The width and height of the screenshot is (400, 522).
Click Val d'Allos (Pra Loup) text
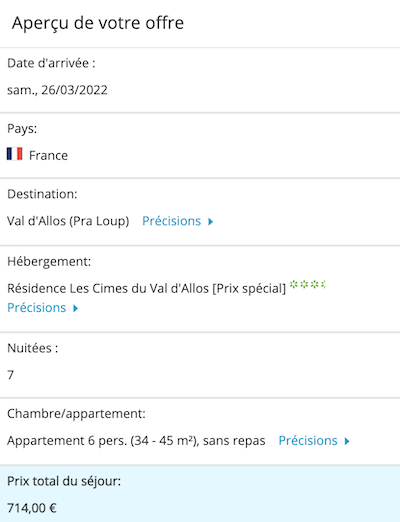(68, 221)
